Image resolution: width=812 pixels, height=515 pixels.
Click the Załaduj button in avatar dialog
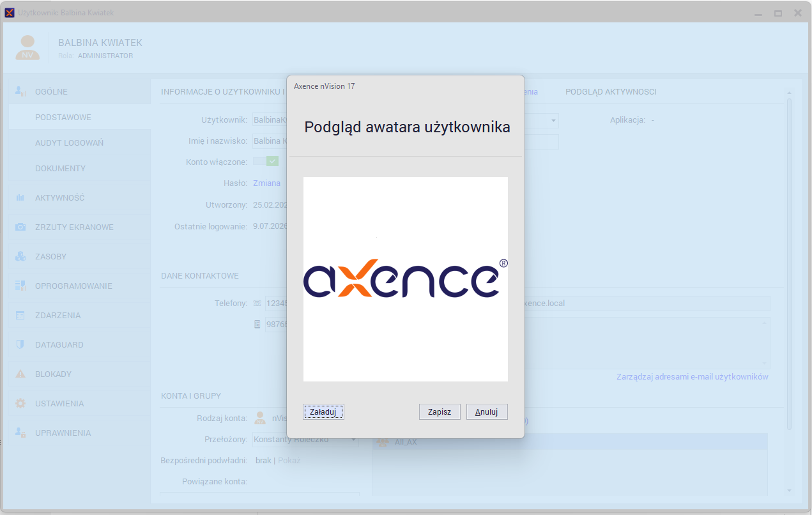pos(323,412)
